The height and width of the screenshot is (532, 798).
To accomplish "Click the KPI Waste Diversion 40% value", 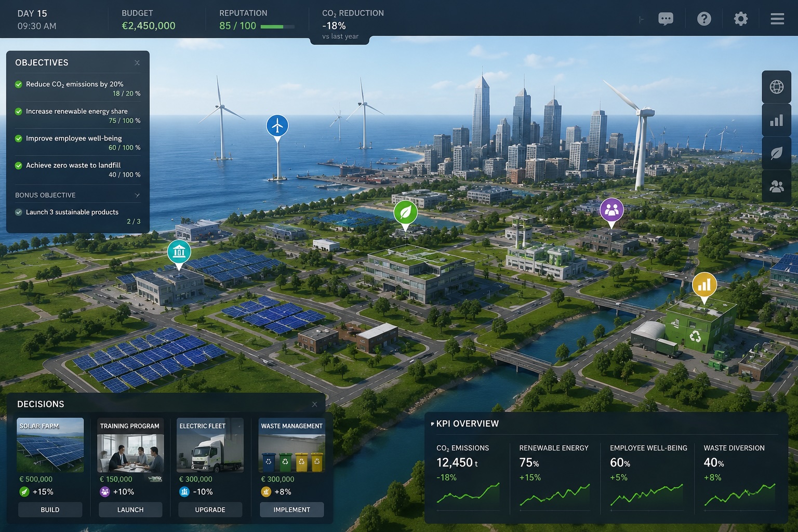I will point(713,462).
